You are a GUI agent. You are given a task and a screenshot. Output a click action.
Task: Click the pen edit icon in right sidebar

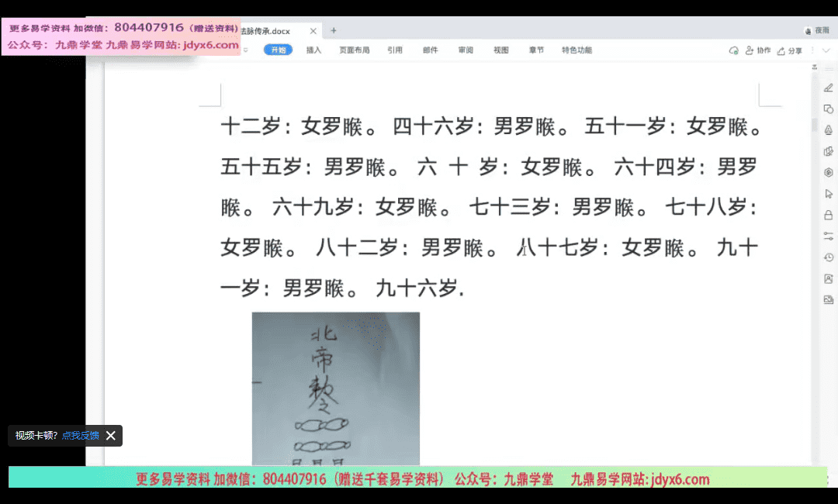point(828,88)
